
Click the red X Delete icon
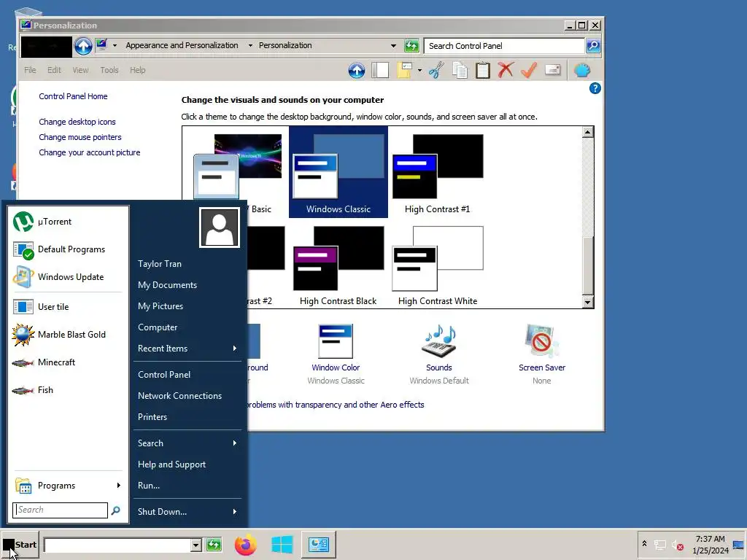pyautogui.click(x=506, y=71)
